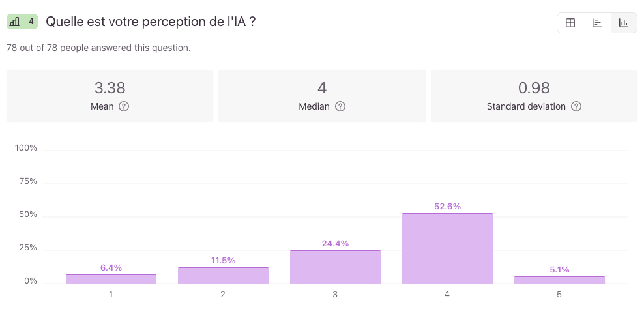
Task: Select the vertical column chart view
Action: [x=624, y=23]
